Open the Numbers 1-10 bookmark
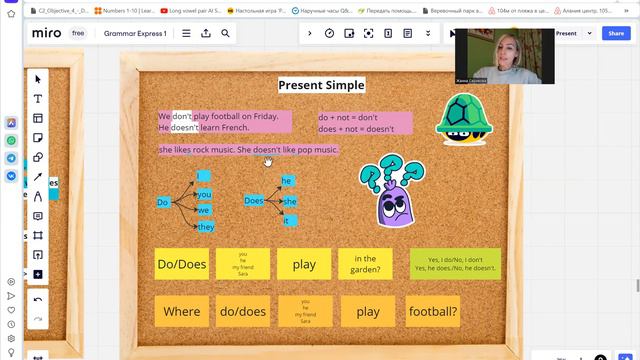 click(125, 11)
